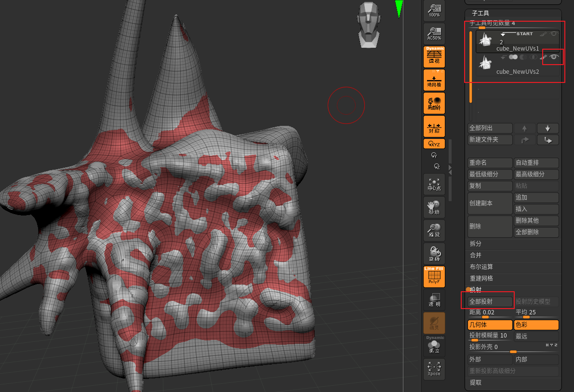Toggle 几何体 (Geometry) projection option
The width and height of the screenshot is (574, 392).
(x=490, y=324)
